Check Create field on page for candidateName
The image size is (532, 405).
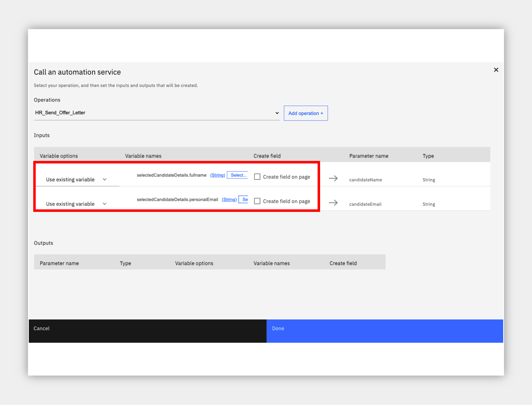[x=257, y=177]
